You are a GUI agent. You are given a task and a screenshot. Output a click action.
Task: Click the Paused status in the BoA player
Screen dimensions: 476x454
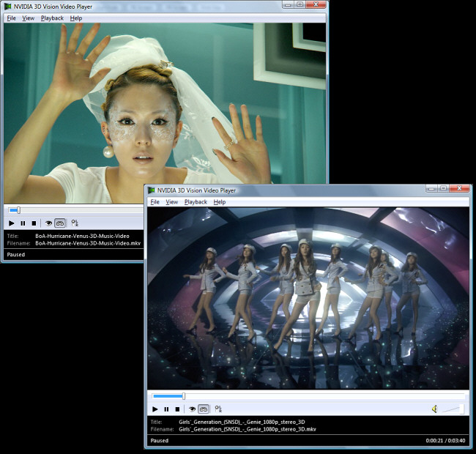click(16, 255)
